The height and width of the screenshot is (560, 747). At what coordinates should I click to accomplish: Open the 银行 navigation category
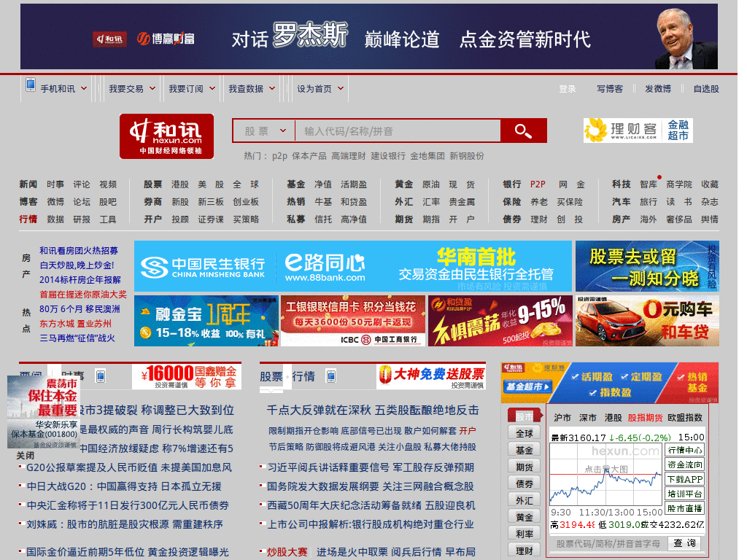[x=511, y=184]
